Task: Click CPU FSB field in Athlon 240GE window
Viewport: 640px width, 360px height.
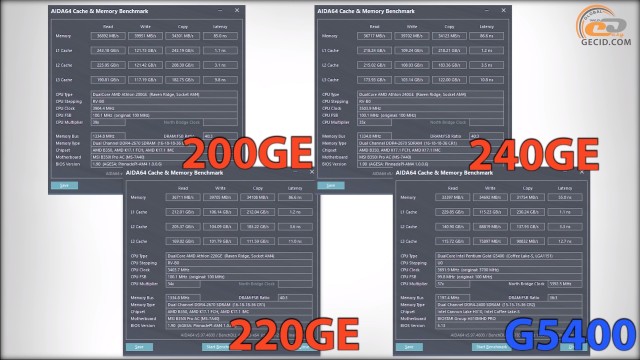Action: [430, 115]
